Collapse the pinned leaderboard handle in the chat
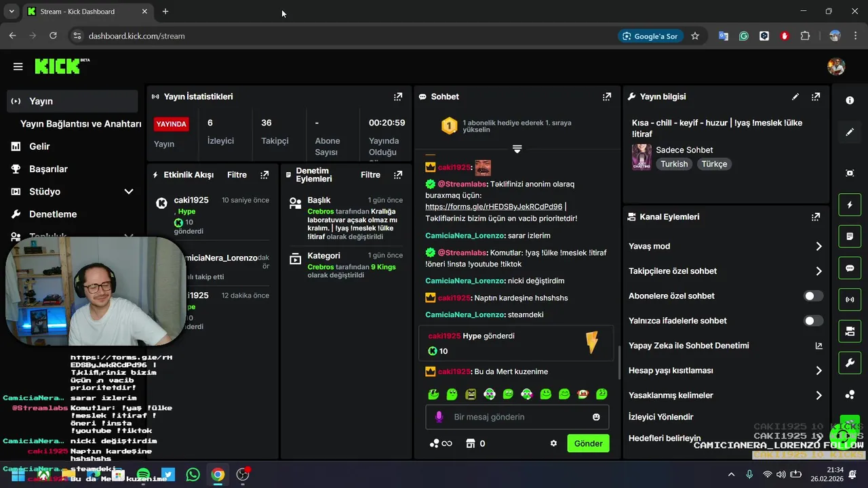Viewport: 868px width, 488px height. coord(517,148)
